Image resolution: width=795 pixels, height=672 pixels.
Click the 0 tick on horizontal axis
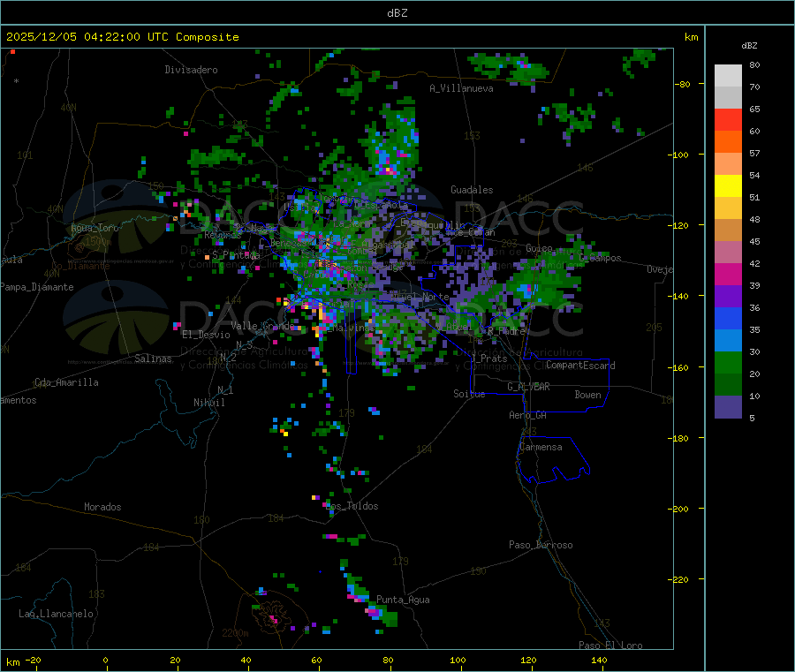pos(105,660)
